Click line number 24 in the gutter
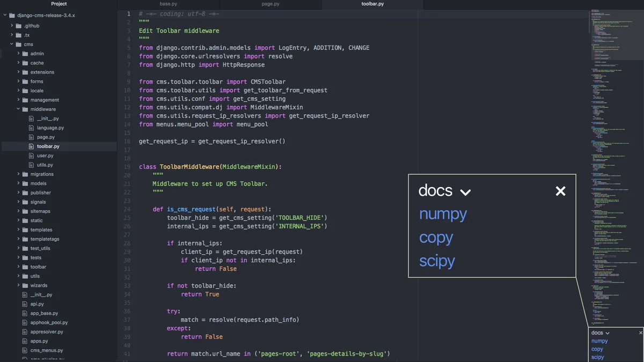This screenshot has width=644, height=362. tap(127, 209)
